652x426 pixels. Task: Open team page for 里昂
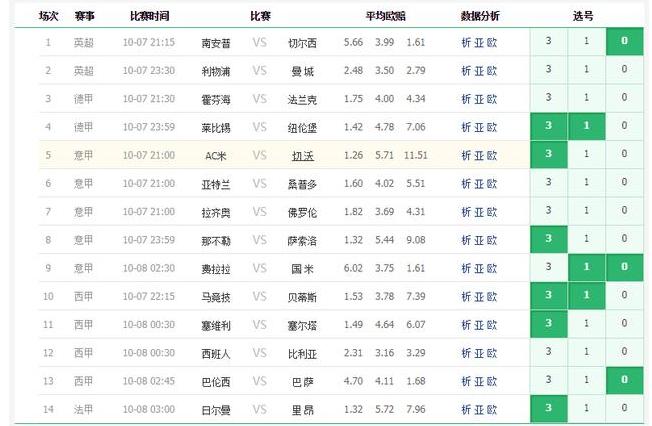[302, 411]
